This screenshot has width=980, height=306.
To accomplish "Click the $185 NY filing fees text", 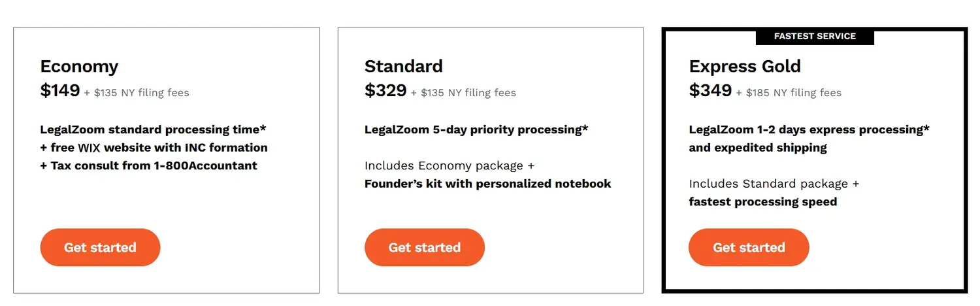I will pos(793,93).
